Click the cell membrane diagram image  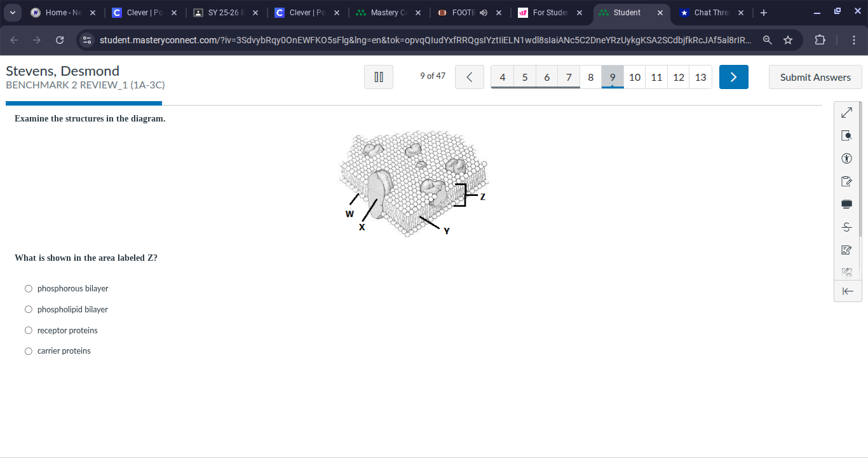click(x=414, y=183)
